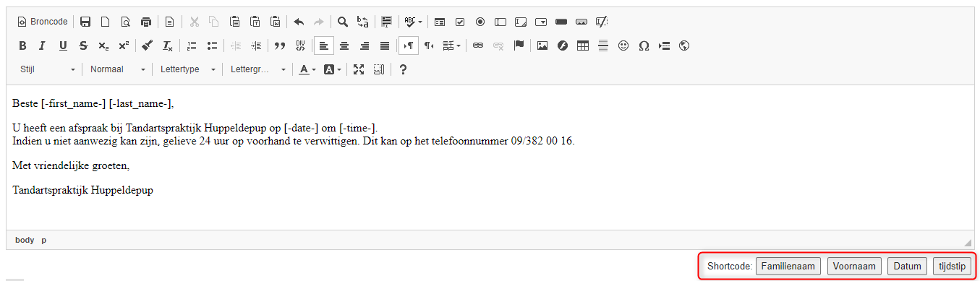Paste from clipboard icon
This screenshot has height=281, width=980.
pos(234,22)
